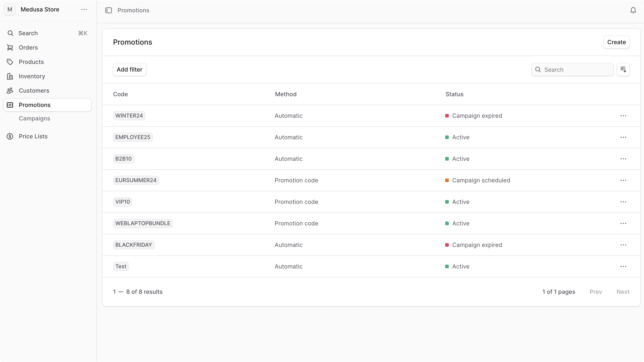Screen dimensions: 644x362
Task: Open the Price Lists page
Action: pos(33,136)
